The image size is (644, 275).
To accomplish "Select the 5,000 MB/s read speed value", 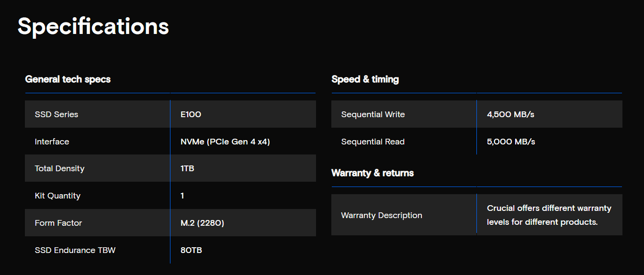I will pos(511,142).
